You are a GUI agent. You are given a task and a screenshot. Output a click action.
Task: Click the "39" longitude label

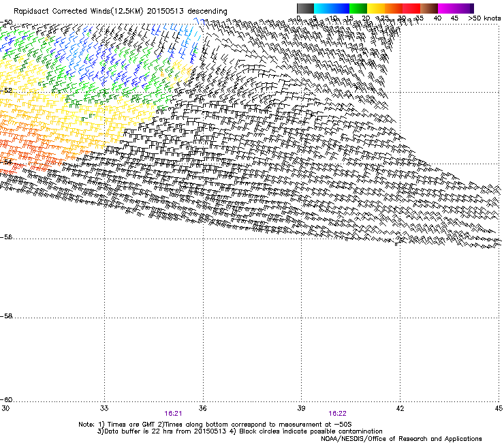[301, 408]
